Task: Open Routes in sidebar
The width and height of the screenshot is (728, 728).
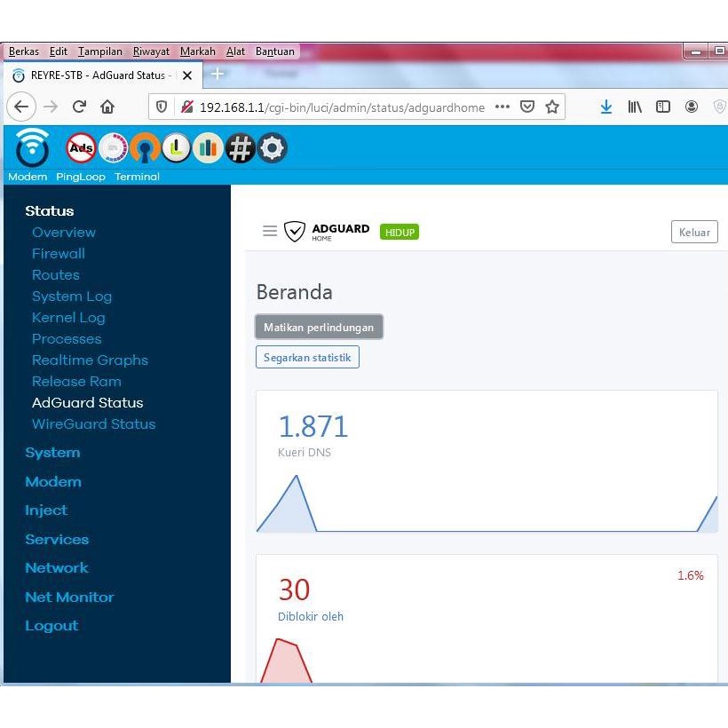Action: (x=56, y=275)
